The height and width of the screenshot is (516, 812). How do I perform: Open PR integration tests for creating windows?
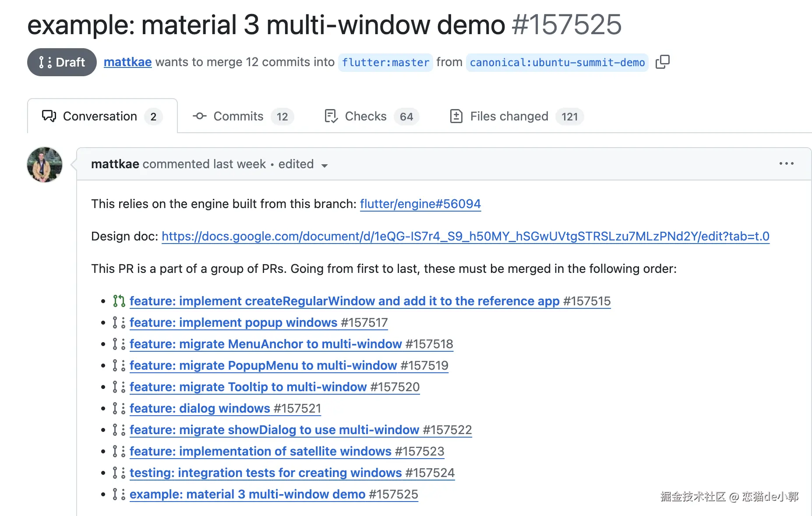pos(292,473)
